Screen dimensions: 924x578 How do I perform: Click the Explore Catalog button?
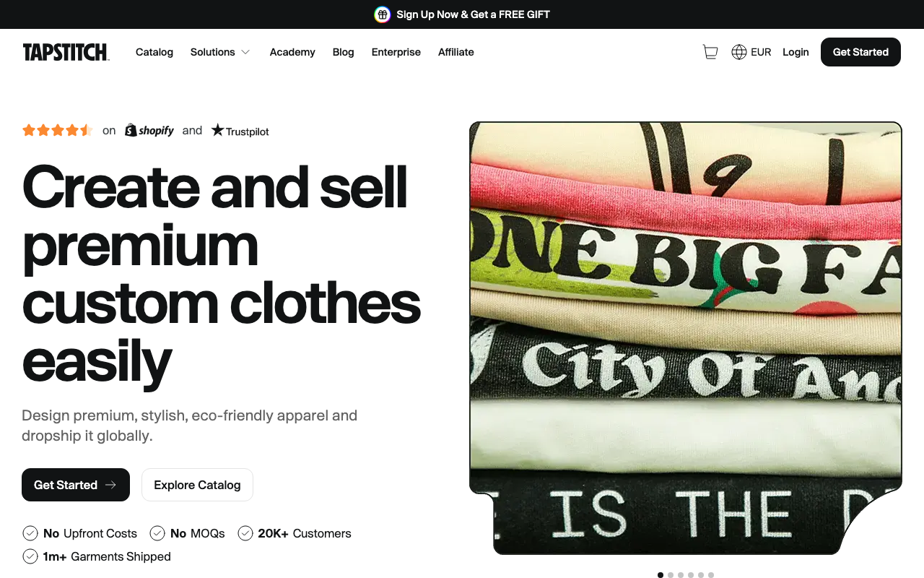pyautogui.click(x=197, y=485)
